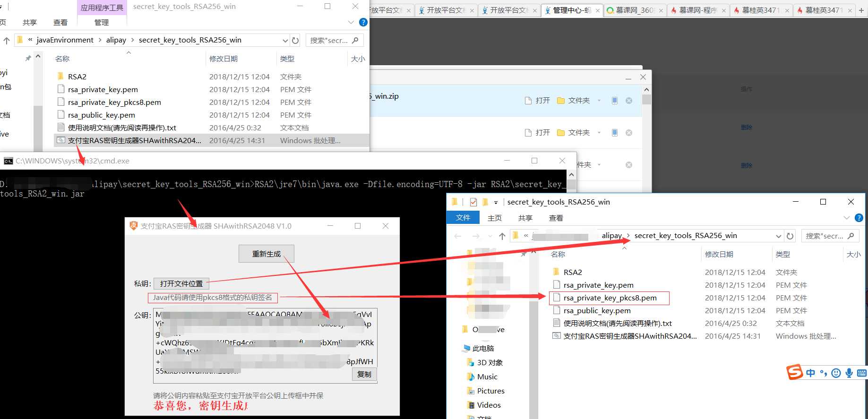Sort by 修改日期 column in the left Explorer
The image size is (868, 419).
(x=223, y=59)
